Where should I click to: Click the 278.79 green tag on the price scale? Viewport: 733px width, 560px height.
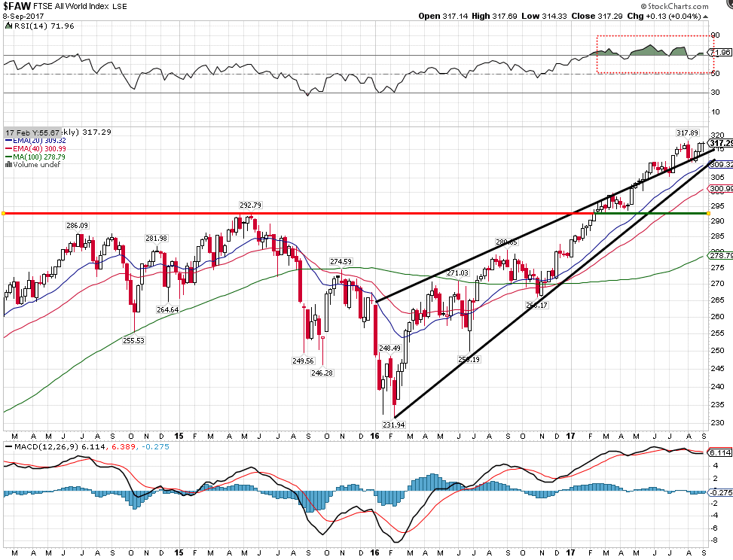pyautogui.click(x=721, y=255)
